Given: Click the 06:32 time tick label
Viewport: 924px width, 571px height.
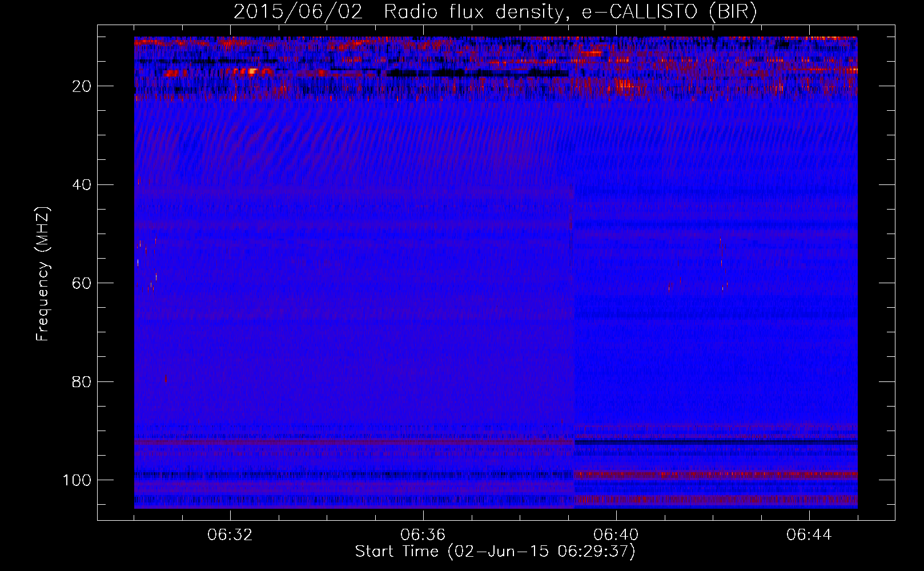Looking at the screenshot, I should 230,535.
